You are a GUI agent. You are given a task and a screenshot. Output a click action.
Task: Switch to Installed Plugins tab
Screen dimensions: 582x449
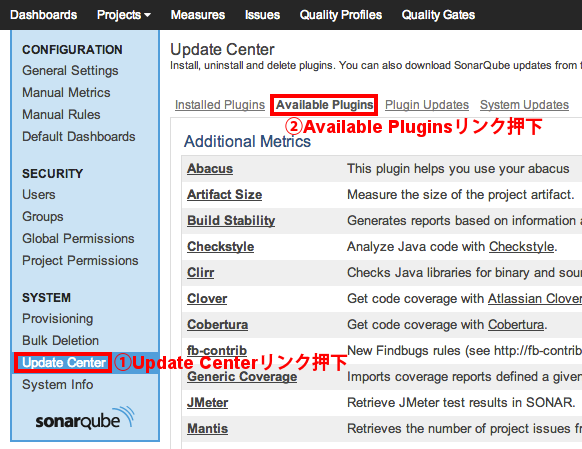220,105
